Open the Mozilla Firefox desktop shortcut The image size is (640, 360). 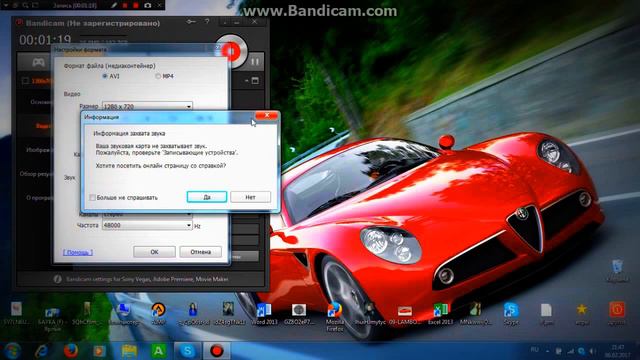(334, 316)
